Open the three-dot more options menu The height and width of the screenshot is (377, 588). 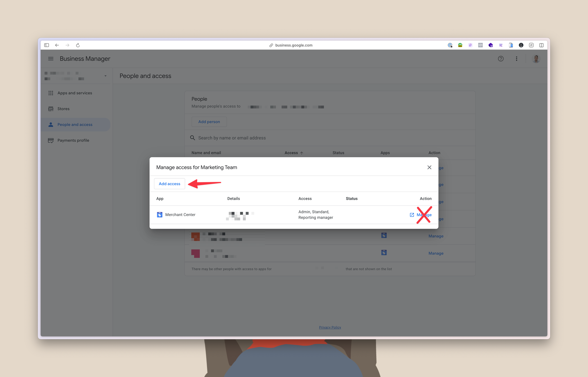click(x=517, y=59)
